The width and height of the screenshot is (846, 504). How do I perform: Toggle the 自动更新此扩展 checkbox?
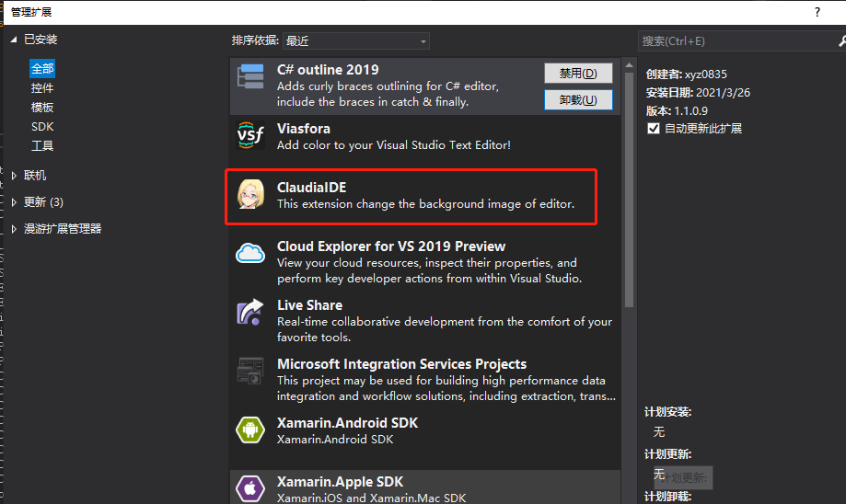(654, 128)
